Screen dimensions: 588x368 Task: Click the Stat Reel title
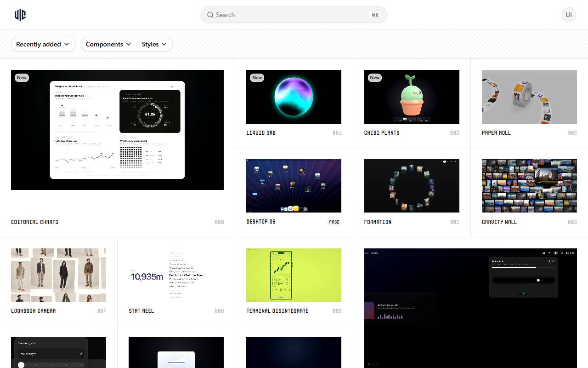[141, 311]
